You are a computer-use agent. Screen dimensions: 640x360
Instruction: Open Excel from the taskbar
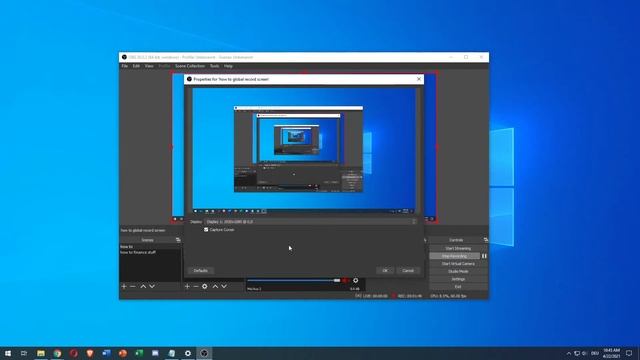pos(139,353)
